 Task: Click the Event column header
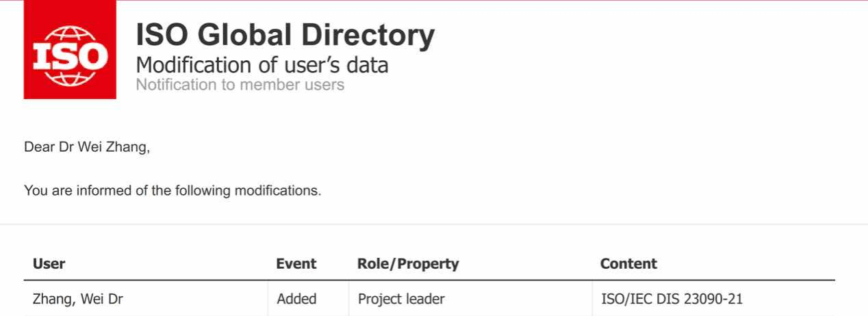click(296, 264)
